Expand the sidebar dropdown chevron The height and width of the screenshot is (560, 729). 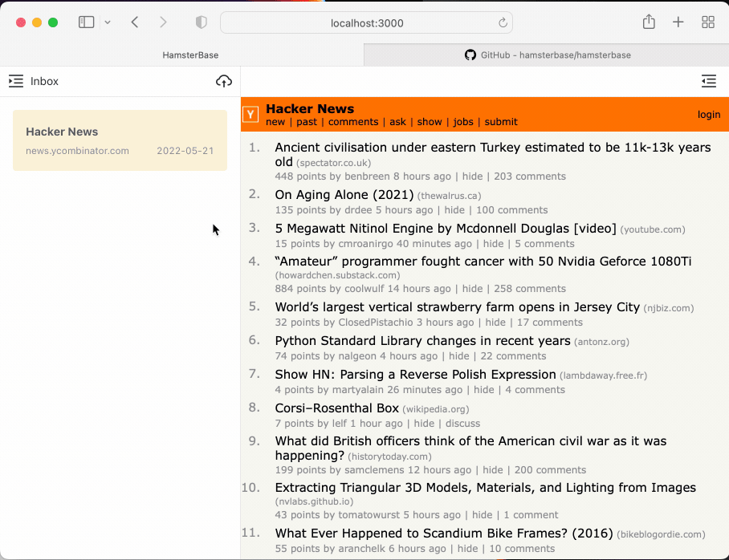(108, 22)
